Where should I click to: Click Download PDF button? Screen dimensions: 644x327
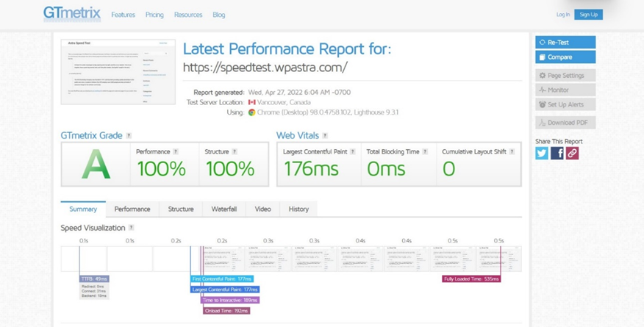coord(565,122)
